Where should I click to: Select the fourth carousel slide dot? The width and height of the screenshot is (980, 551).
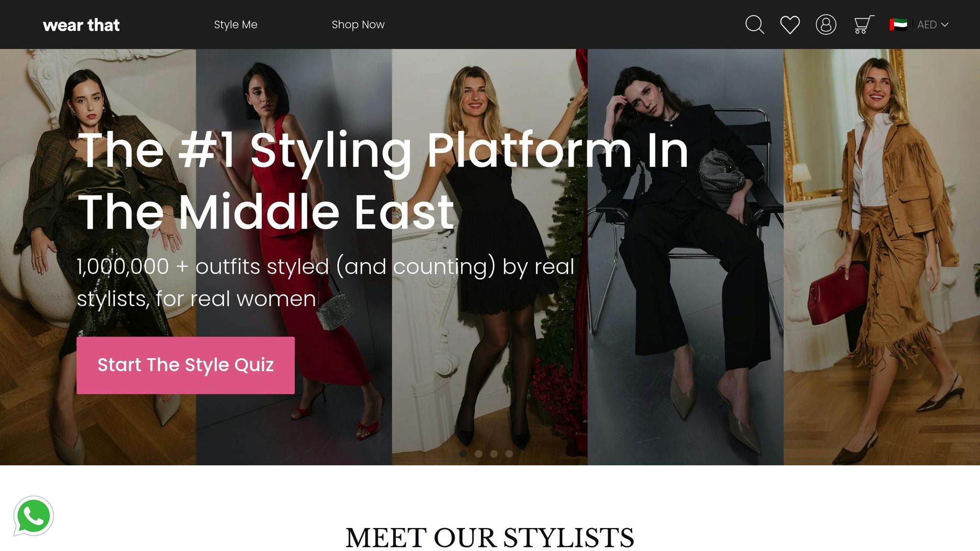[509, 453]
